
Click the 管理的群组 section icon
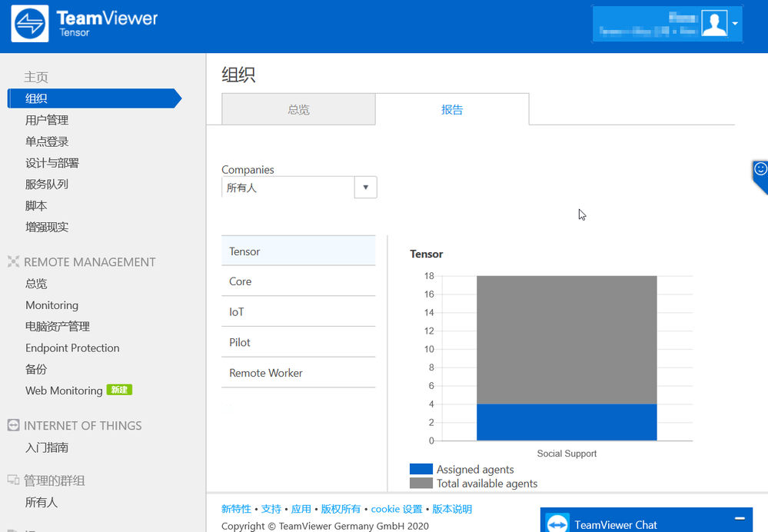[x=13, y=480]
